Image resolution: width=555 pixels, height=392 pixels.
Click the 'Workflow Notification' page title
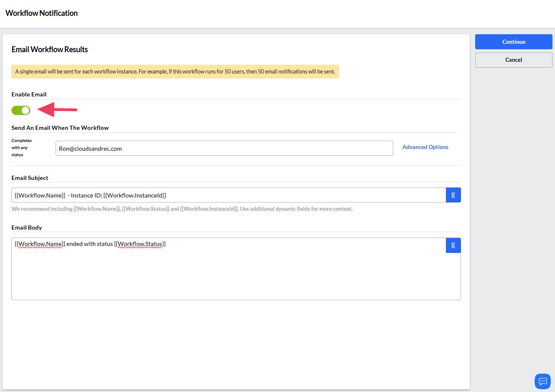pyautogui.click(x=41, y=13)
